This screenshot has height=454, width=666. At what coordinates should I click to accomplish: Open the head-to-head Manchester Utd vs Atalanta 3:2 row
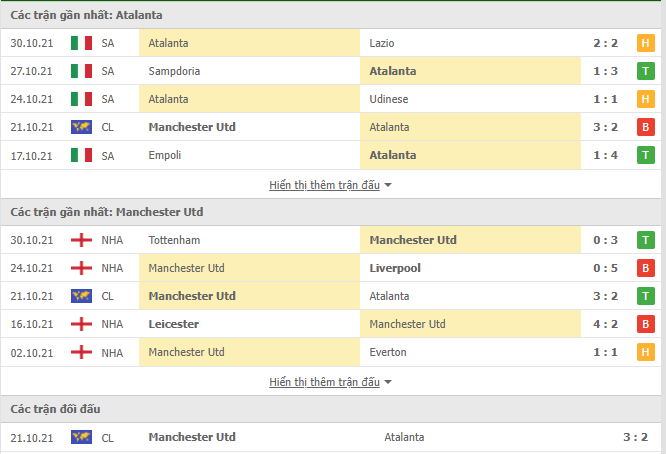331,437
